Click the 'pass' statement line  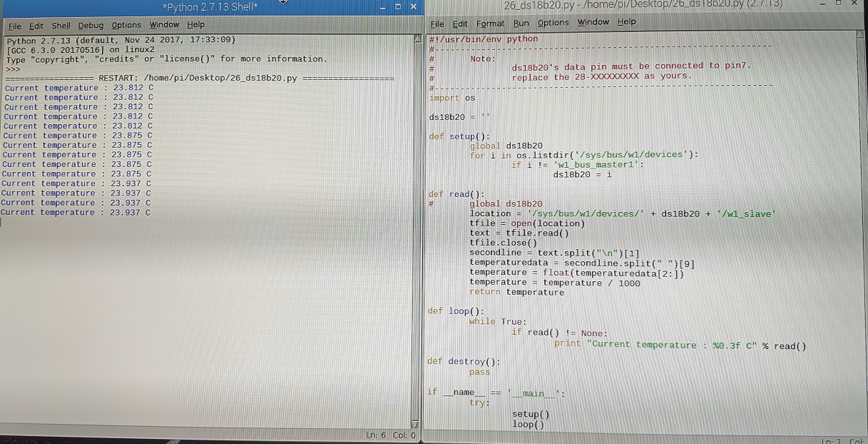(479, 372)
